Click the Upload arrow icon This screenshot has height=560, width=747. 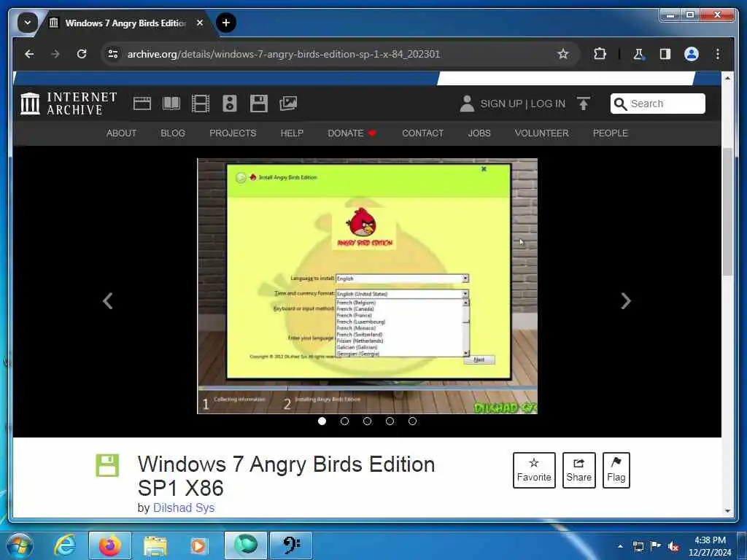583,104
